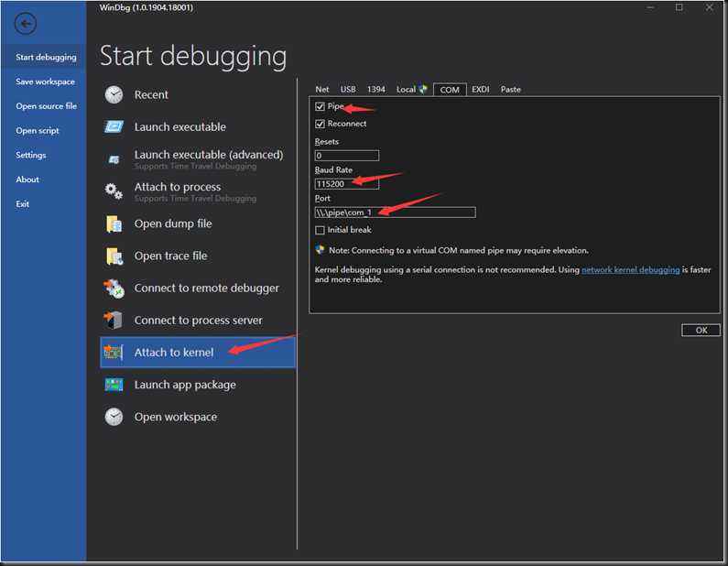Screen dimensions: 728x566
Task: Uncheck the Reconnect checkbox
Action: click(320, 124)
